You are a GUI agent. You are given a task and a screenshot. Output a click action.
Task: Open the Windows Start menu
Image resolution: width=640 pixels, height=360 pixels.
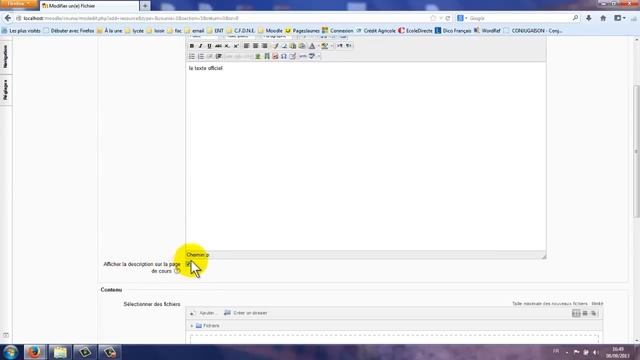click(x=10, y=352)
